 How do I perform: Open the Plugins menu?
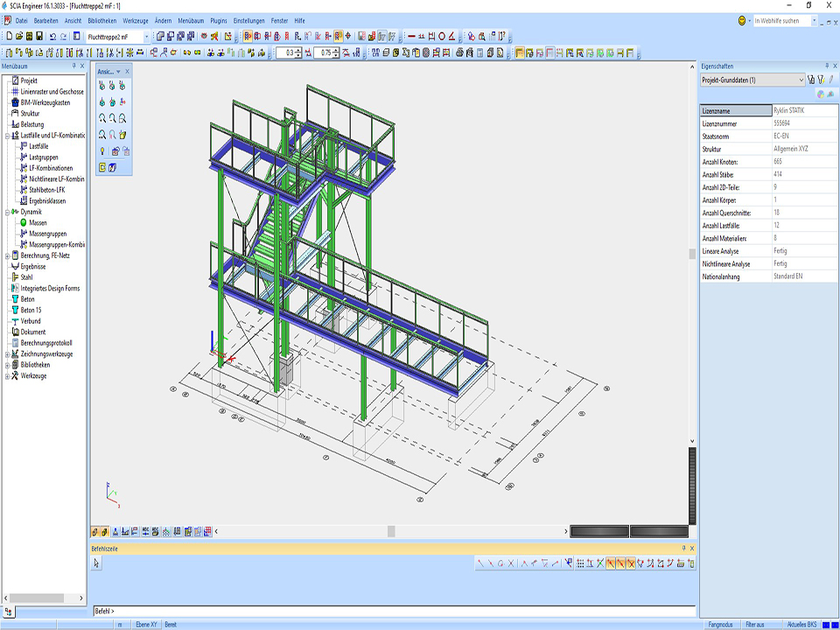click(x=219, y=19)
